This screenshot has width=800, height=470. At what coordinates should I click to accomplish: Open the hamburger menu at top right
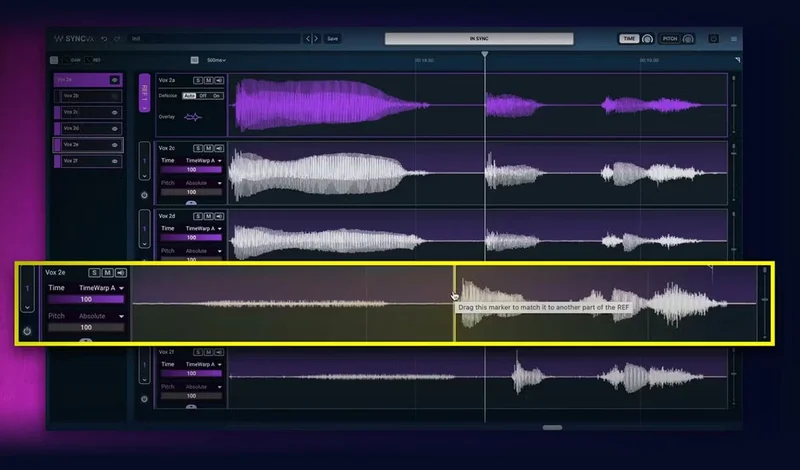pyautogui.click(x=734, y=39)
